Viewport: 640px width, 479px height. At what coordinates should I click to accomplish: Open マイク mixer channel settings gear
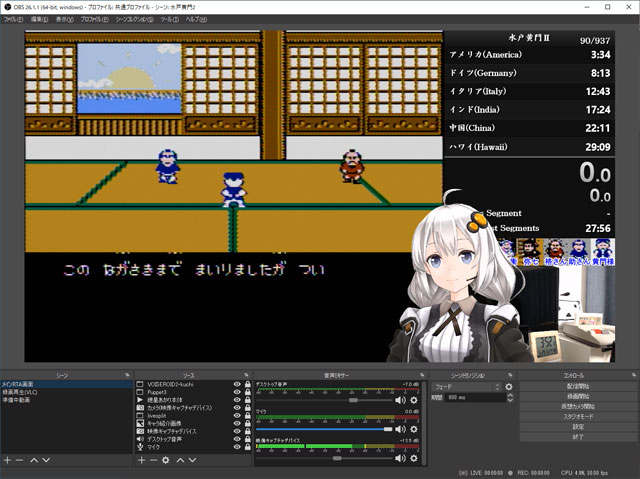pos(414,429)
